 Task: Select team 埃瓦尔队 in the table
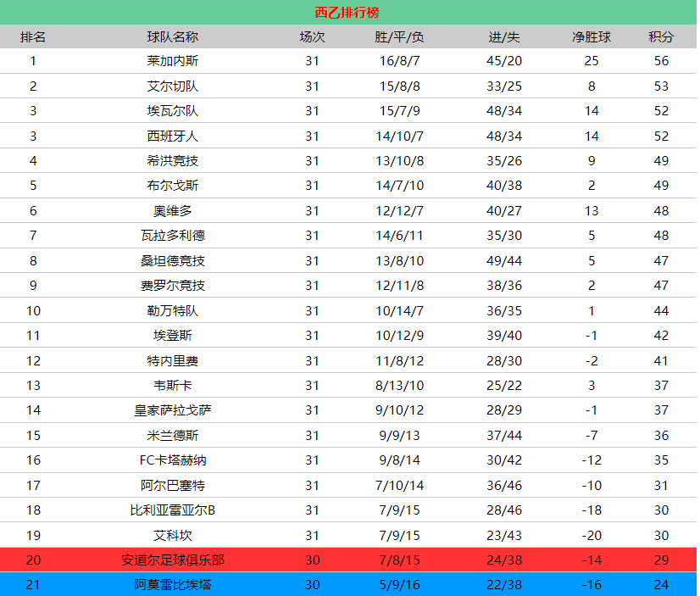point(172,111)
